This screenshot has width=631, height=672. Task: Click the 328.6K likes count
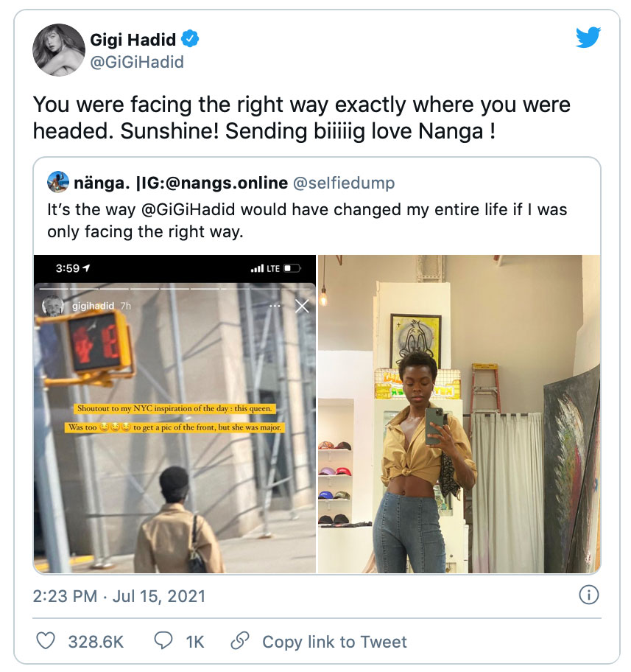tap(96, 642)
